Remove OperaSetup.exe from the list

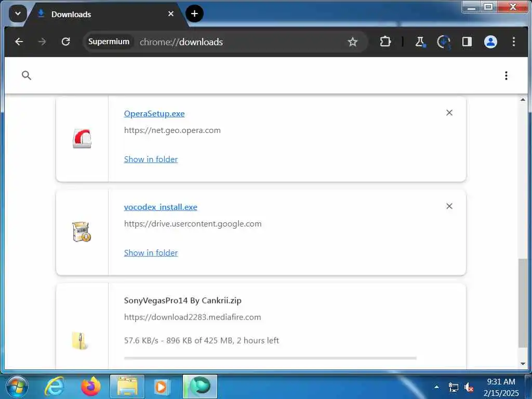(x=449, y=113)
